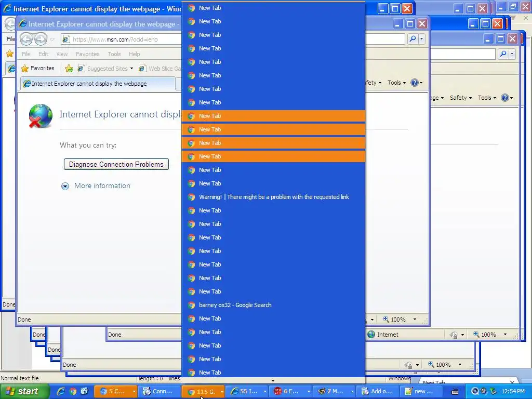Viewport: 532px width, 399px height.
Task: Click the Internet zone indicator in the status bar
Action: [x=383, y=335]
